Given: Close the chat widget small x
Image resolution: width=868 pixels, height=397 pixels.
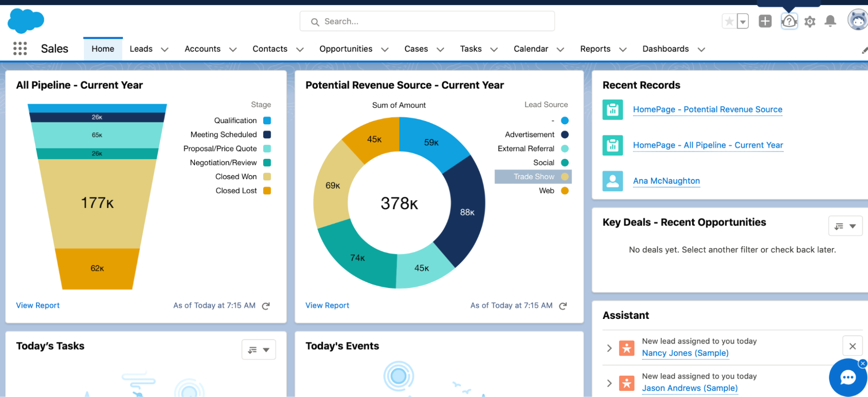Looking at the screenshot, I should click(863, 364).
